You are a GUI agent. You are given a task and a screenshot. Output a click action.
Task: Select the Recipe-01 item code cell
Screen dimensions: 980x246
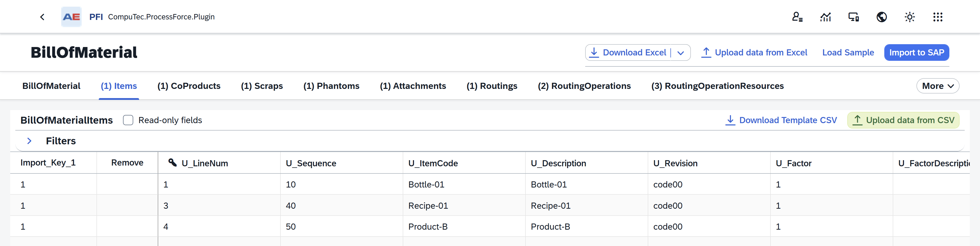point(464,206)
